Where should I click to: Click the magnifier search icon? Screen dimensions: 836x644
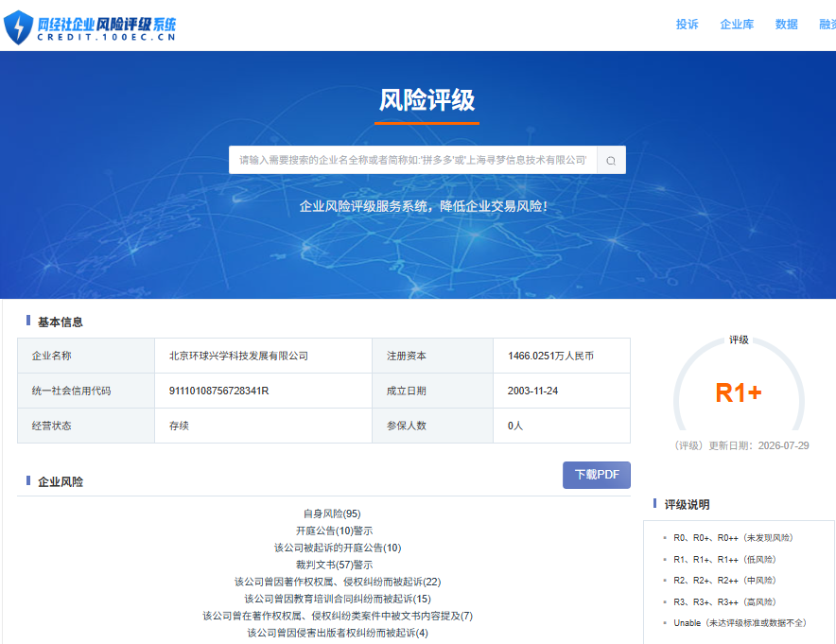(x=611, y=161)
